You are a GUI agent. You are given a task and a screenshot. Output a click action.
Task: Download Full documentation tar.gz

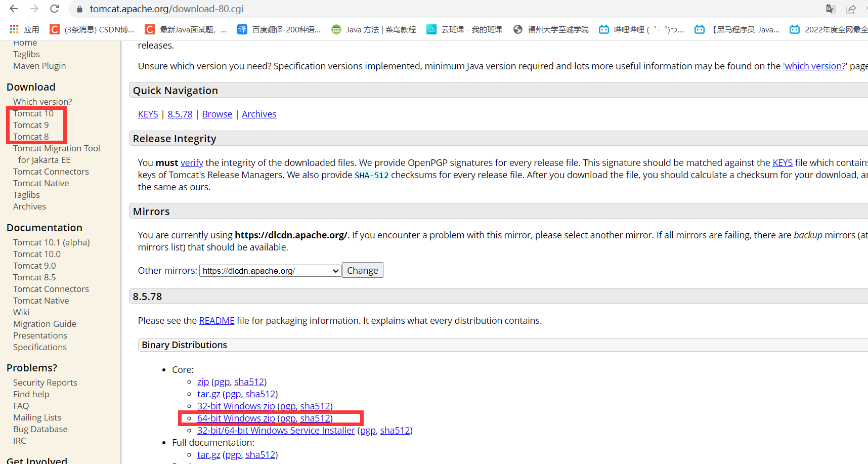(x=209, y=455)
